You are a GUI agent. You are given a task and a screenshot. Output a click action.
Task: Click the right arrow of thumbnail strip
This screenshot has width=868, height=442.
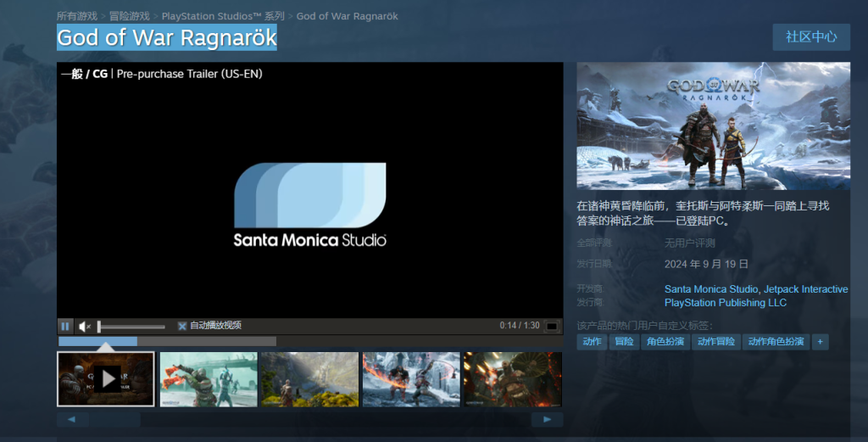click(x=548, y=419)
